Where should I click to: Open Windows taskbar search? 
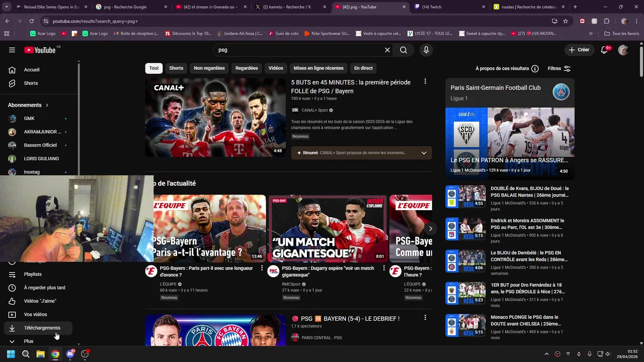(26, 354)
